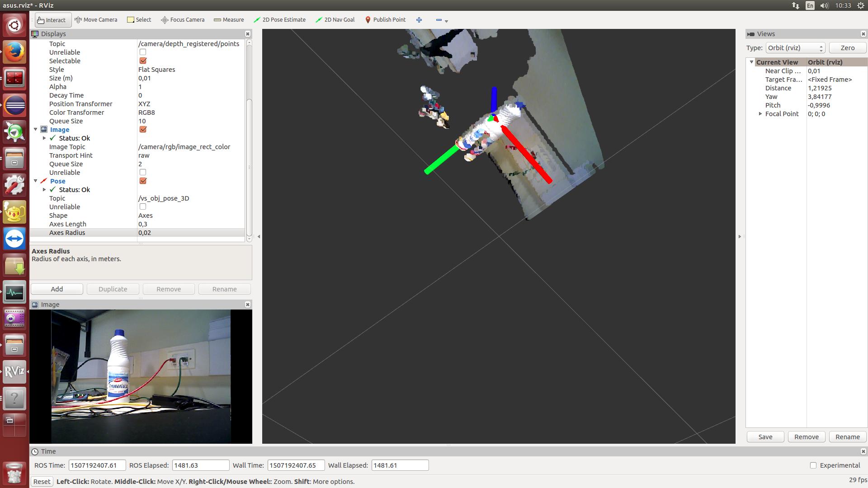
Task: Click the 2D Pose Estimate tool
Action: pyautogui.click(x=280, y=20)
